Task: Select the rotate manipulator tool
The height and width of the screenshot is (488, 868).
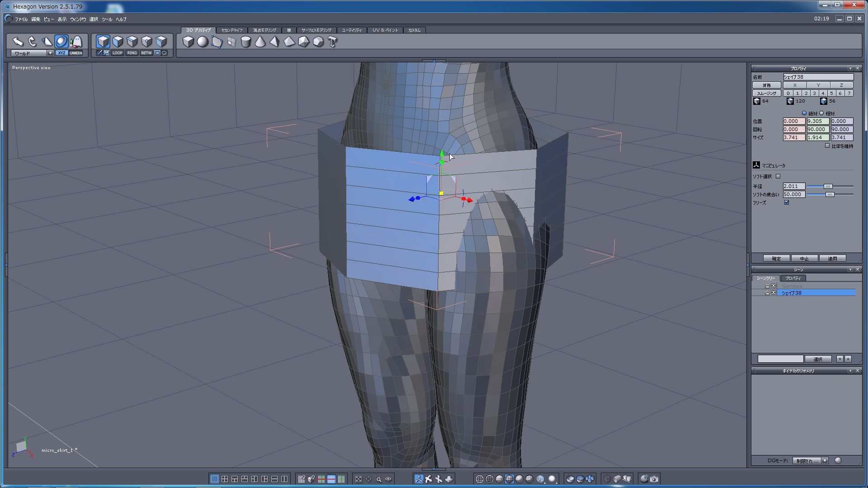Action: point(32,42)
